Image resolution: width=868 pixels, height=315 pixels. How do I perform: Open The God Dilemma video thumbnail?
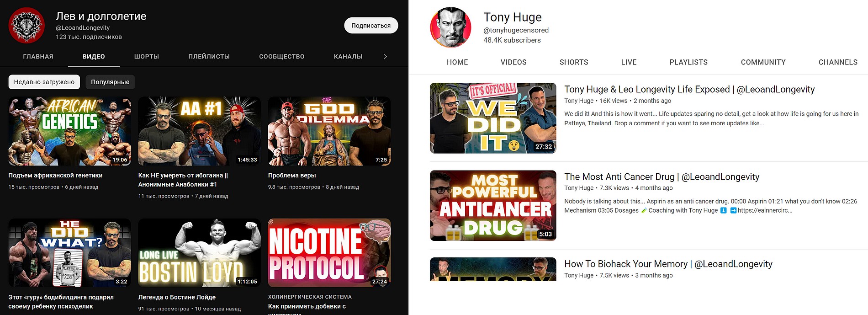coord(329,131)
